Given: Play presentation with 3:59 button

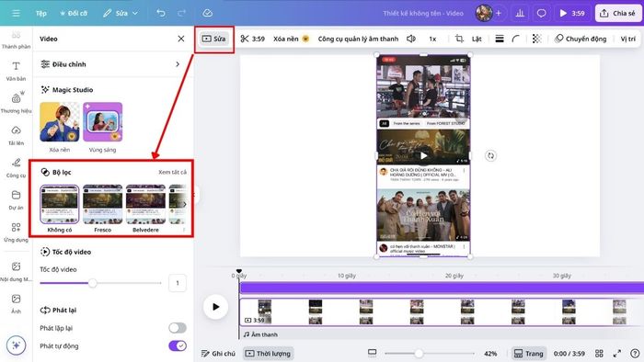Looking at the screenshot, I should (572, 13).
